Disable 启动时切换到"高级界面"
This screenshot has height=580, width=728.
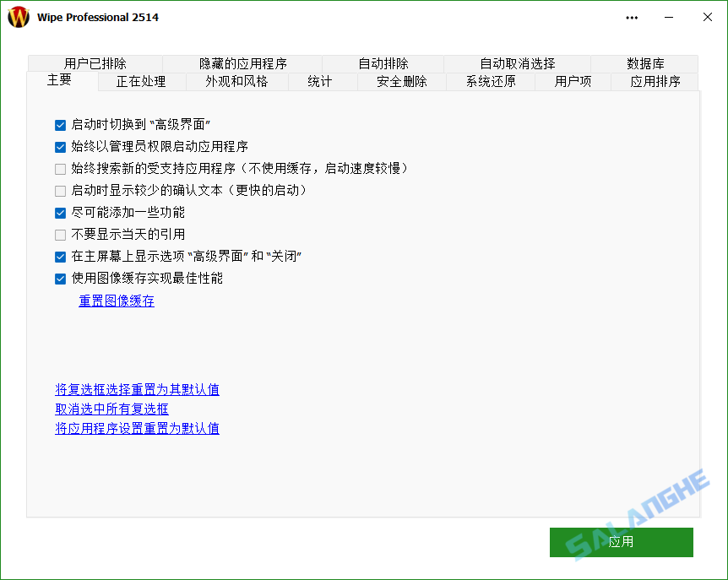point(60,125)
